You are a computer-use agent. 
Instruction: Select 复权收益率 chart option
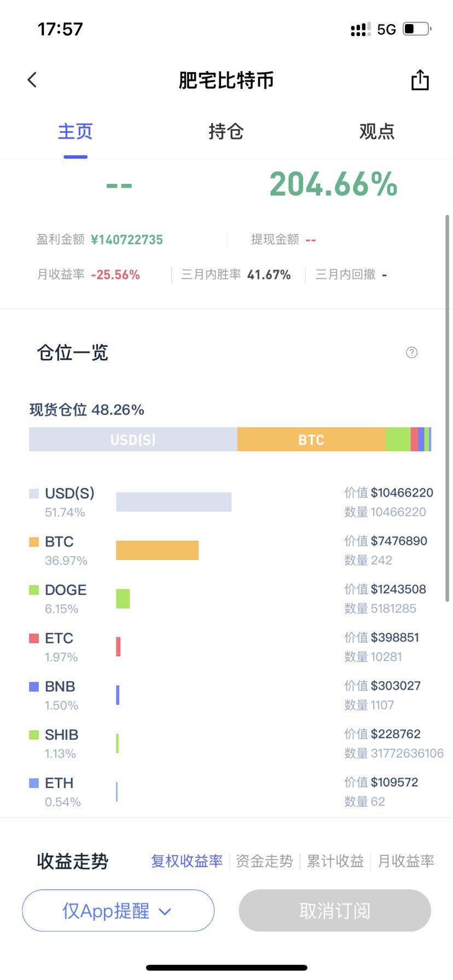(x=187, y=861)
